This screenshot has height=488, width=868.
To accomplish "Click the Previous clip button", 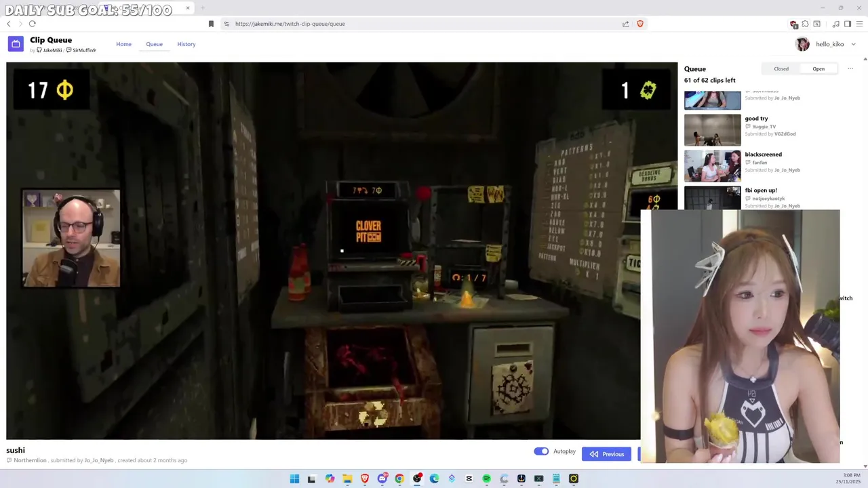I will coord(606,454).
